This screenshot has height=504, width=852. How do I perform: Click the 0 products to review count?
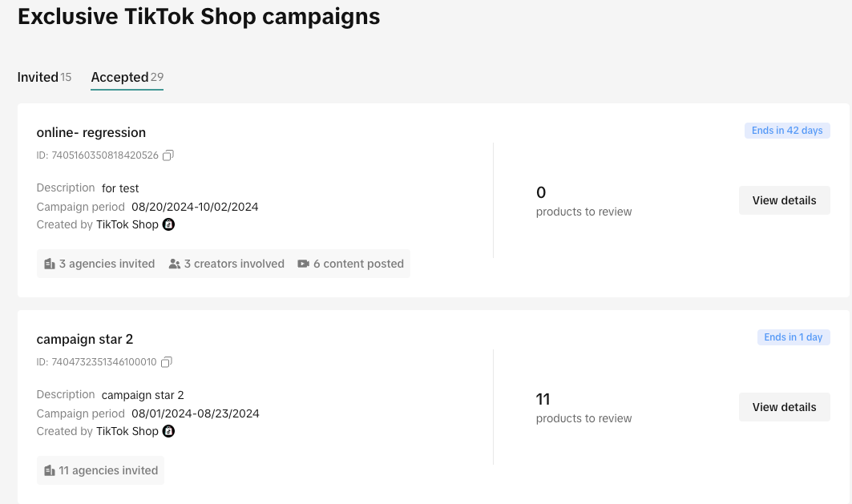[x=541, y=192]
